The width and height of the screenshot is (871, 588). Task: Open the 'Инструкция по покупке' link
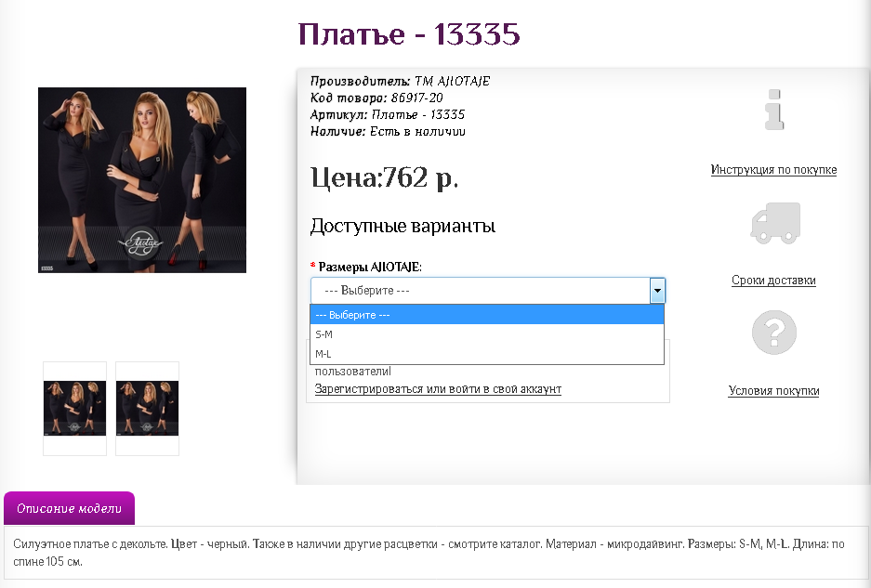click(773, 170)
